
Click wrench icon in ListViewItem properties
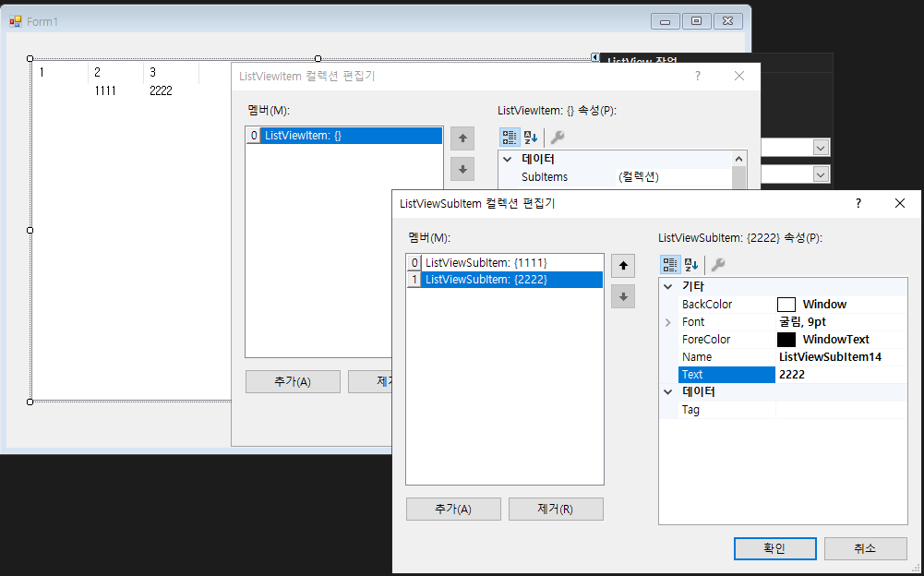point(557,138)
